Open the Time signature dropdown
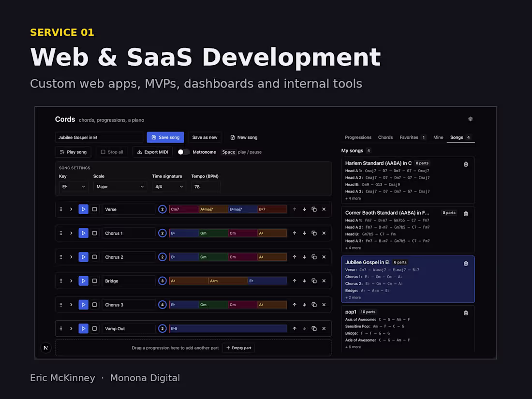Viewport: 532px width, 399px height. pos(169,187)
